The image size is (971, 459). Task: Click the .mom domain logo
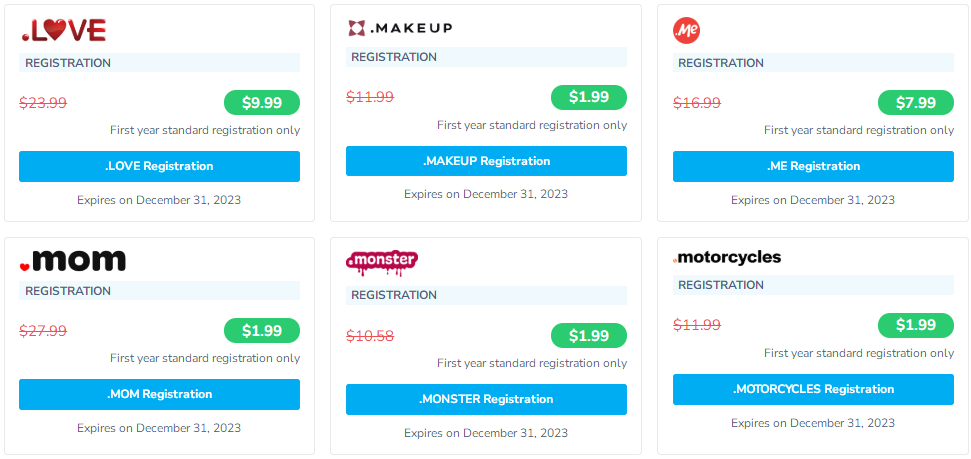(x=73, y=262)
